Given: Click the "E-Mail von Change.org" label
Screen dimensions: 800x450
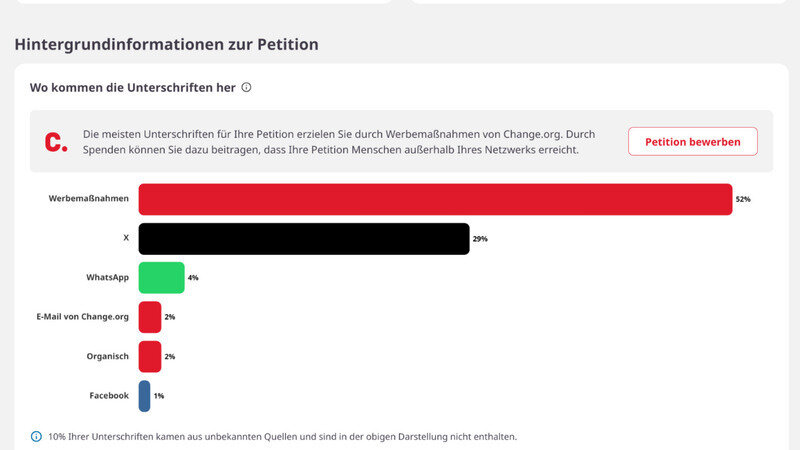Looking at the screenshot, I should 82,317.
